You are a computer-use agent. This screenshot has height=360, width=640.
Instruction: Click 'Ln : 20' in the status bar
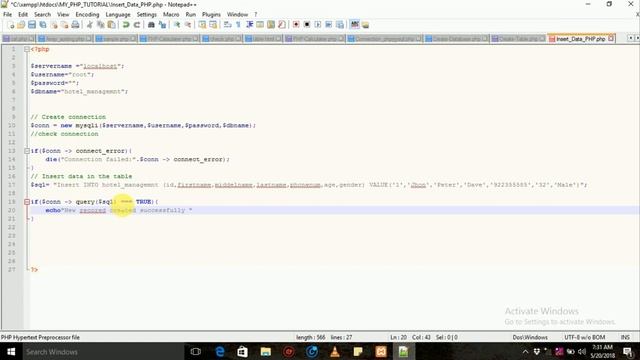(398, 338)
